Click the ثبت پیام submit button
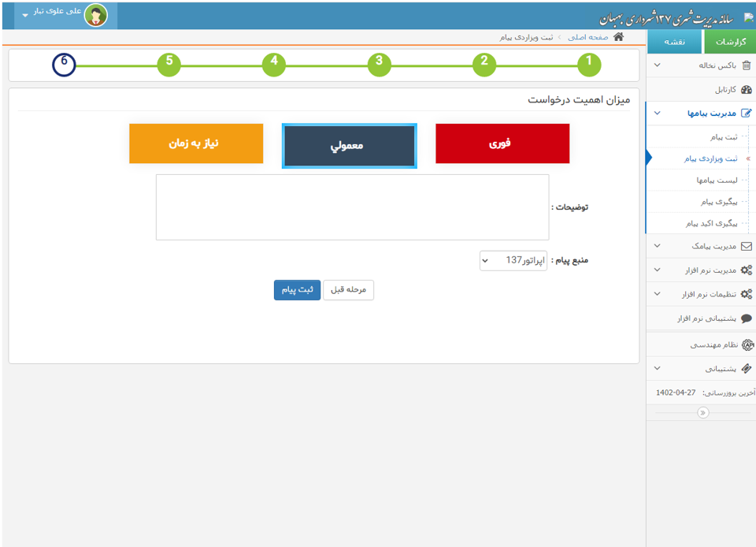 (x=297, y=290)
